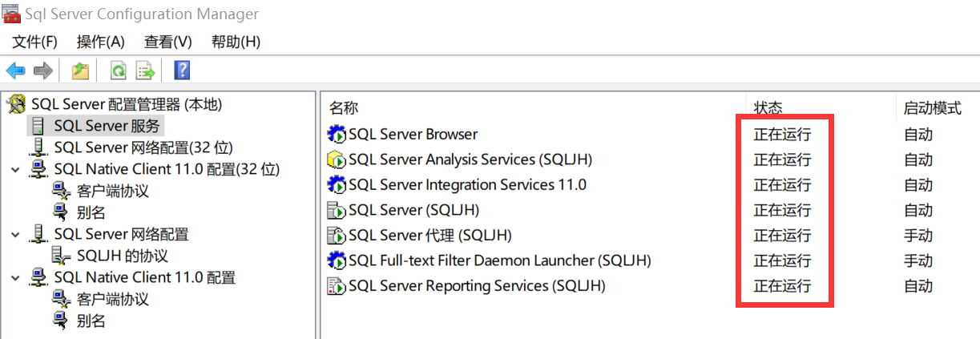This screenshot has width=980, height=339.
Task: Select 别名 under the 32 位 client node
Action: (91, 212)
